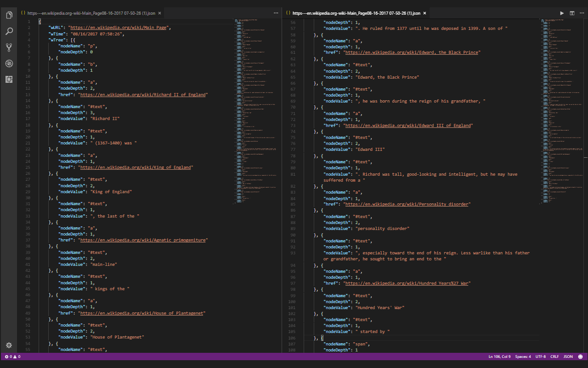Click the "personality disorder" nodeValue on line 89
The height and width of the screenshot is (368, 588).
point(382,229)
